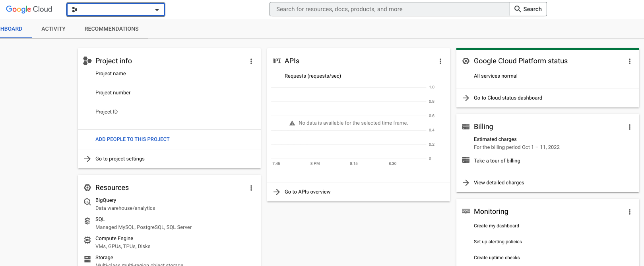The width and height of the screenshot is (644, 266).
Task: Click the Compute Engine chip icon
Action: (x=87, y=240)
